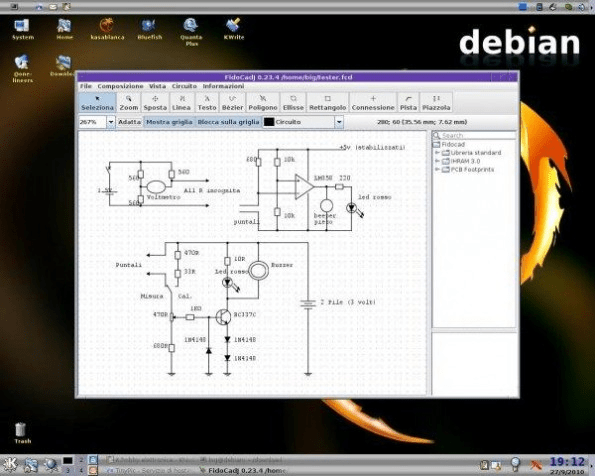Click the speaker volume icon in top panel
The height and width of the screenshot is (476, 595).
tap(581, 6)
